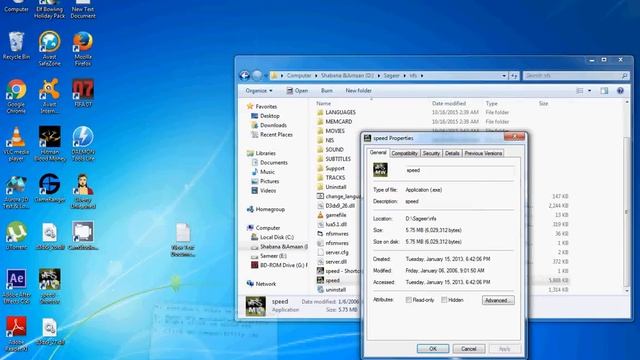Open the Organize dropdown menu
Screen dimensions: 640x360
pos(259,91)
